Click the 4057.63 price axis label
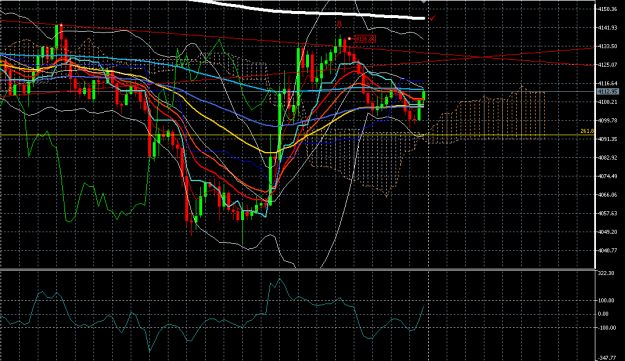The width and height of the screenshot is (625, 361). coord(607,214)
